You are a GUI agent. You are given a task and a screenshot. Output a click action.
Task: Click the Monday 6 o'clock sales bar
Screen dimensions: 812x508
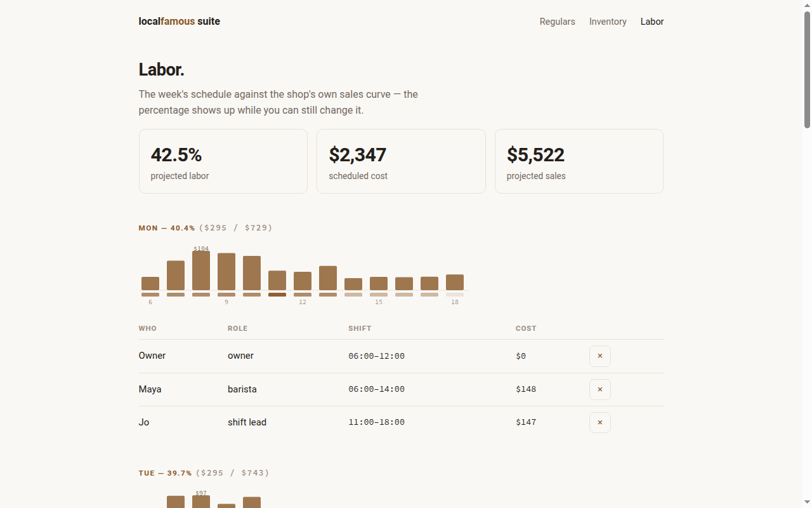coord(150,284)
